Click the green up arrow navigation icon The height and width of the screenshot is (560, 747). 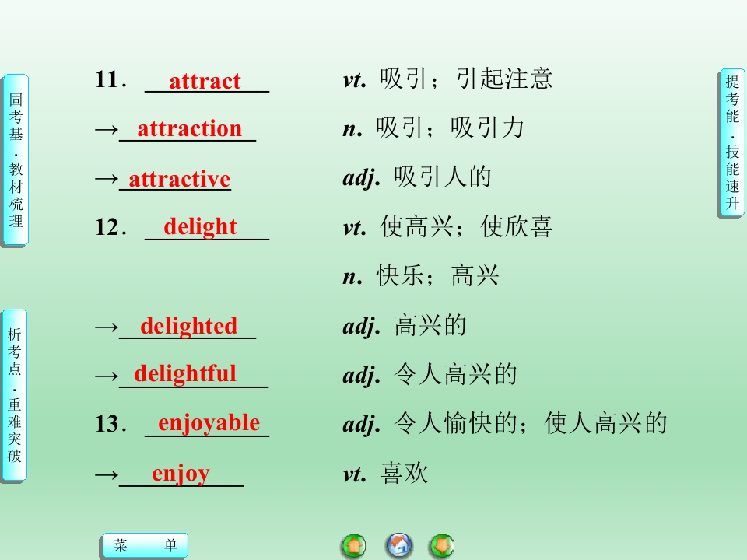[x=354, y=546]
